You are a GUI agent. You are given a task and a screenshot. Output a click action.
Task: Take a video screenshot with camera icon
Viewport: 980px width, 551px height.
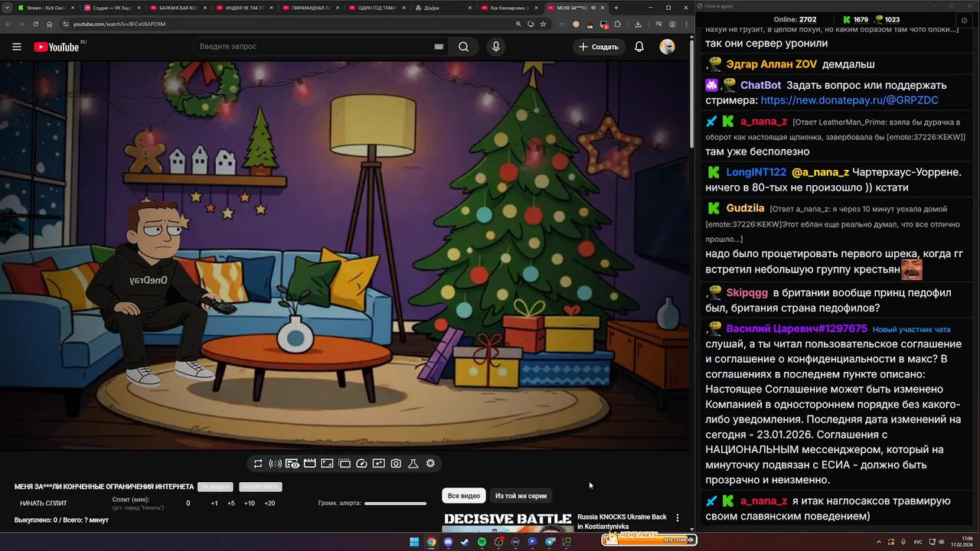click(x=396, y=464)
